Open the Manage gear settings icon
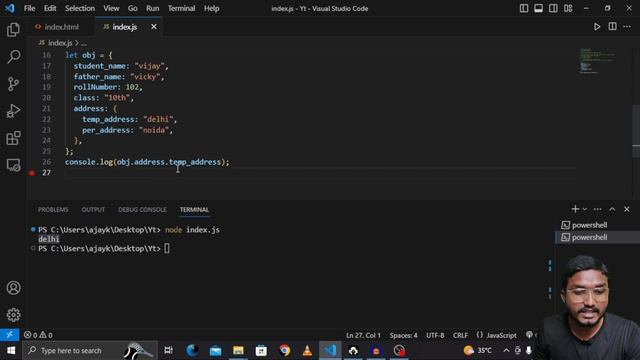This screenshot has height=360, width=640. click(13, 315)
